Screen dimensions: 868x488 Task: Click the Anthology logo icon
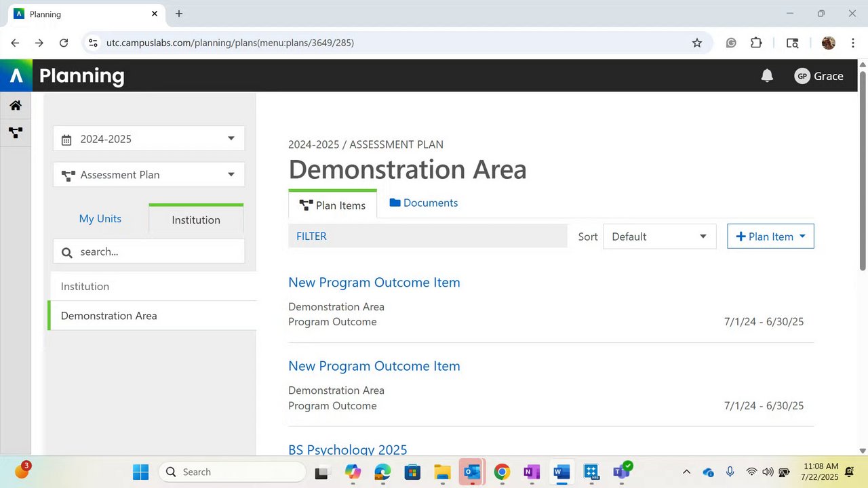click(x=16, y=76)
